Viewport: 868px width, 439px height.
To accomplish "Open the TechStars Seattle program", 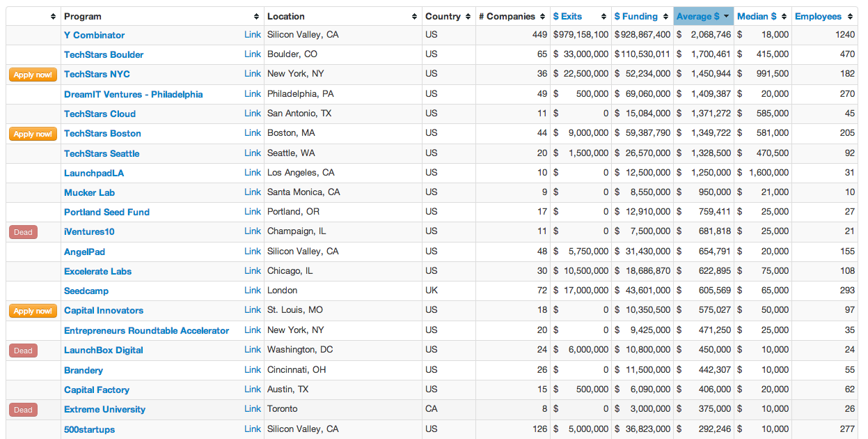I will 102,153.
